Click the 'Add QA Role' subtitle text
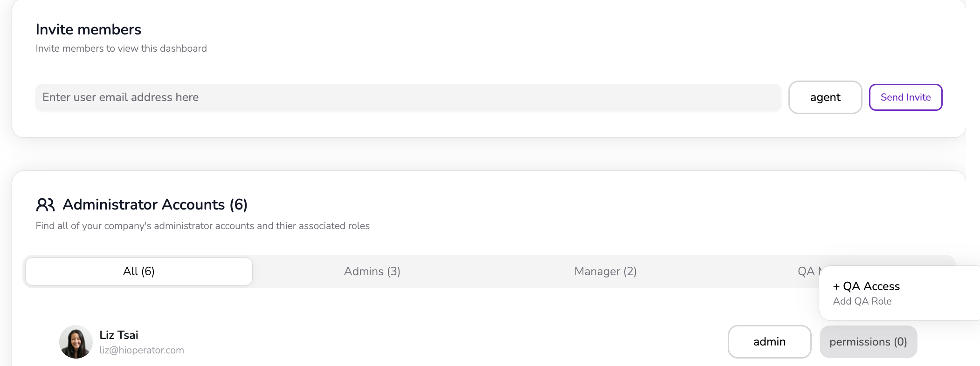Viewport: 980px width, 366px height. point(862,301)
